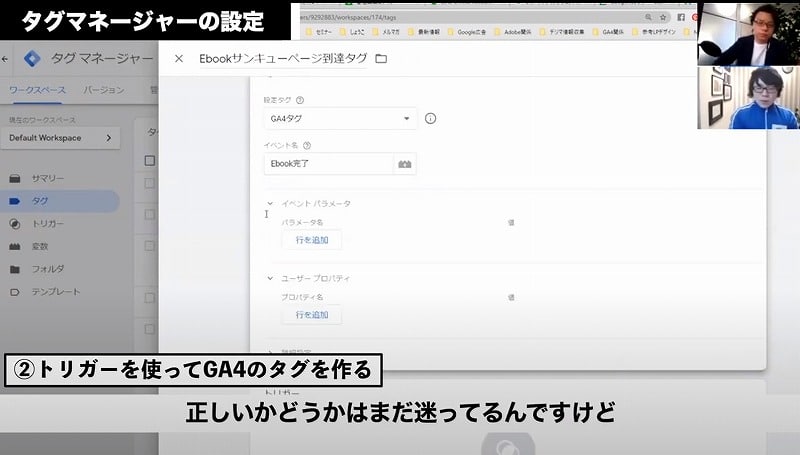Click the browser URL address bar

(x=469, y=17)
